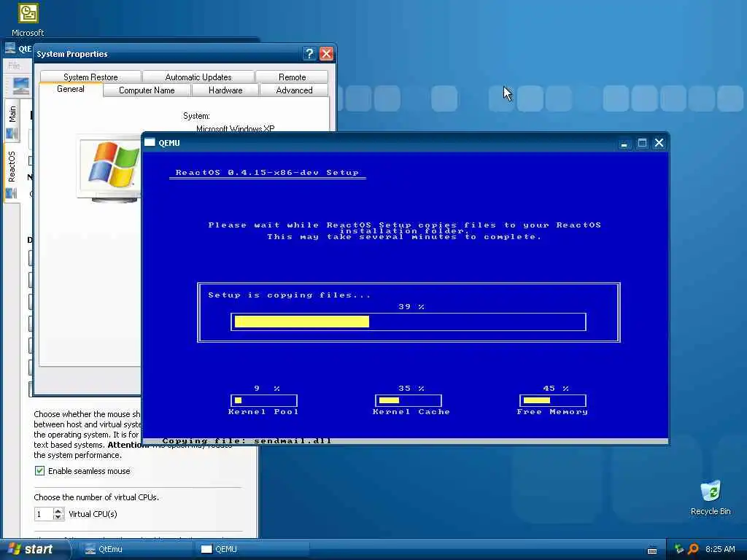Click the Virtual CPU(s) number field
This screenshot has width=747, height=560.
(44, 514)
